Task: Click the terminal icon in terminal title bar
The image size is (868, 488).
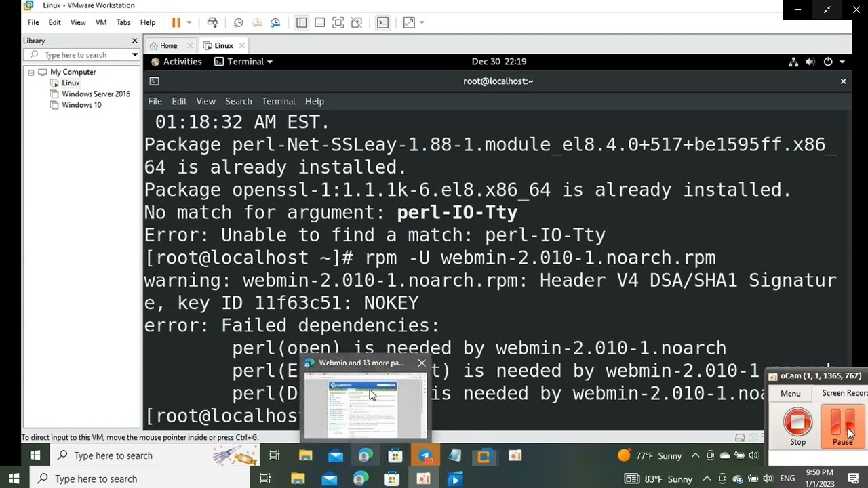Action: point(155,81)
